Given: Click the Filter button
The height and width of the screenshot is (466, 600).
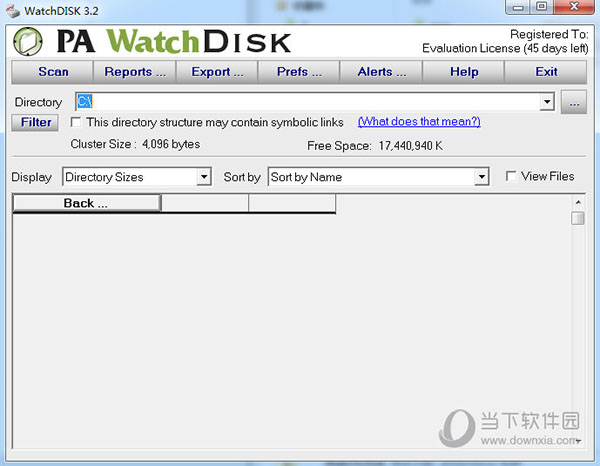Looking at the screenshot, I should (x=35, y=122).
